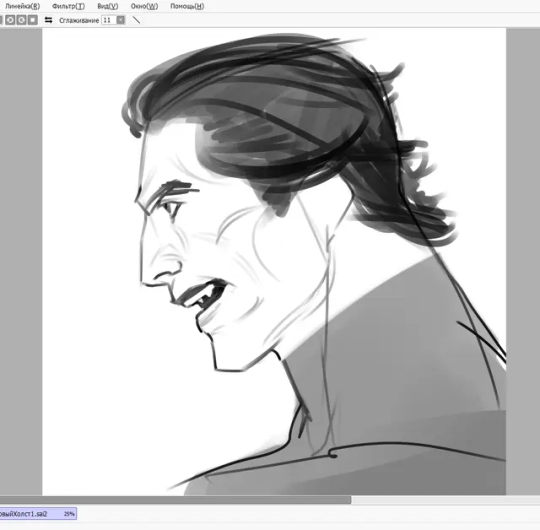This screenshot has width=540, height=530.
Task: Click the rotate-view-clockwise toolbar icon
Action: [21, 20]
